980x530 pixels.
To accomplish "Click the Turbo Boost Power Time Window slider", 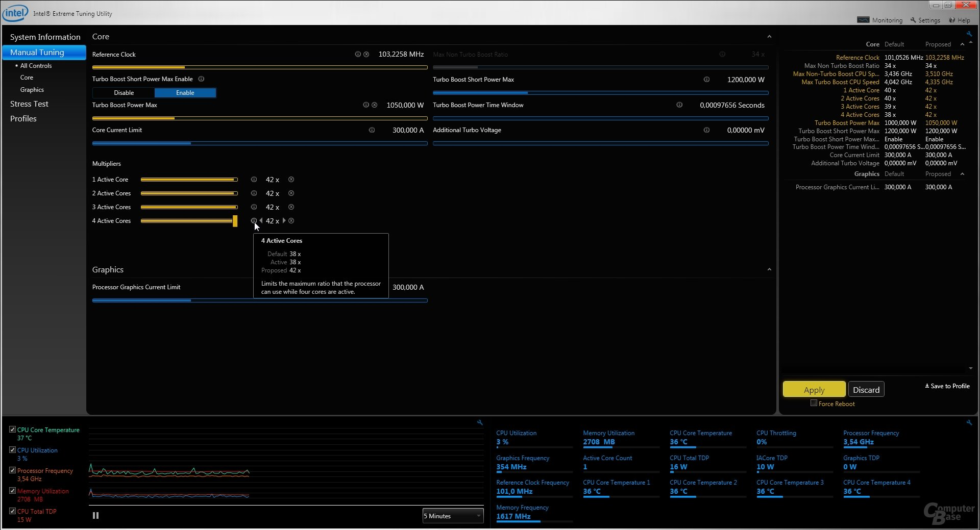I will coord(601,118).
